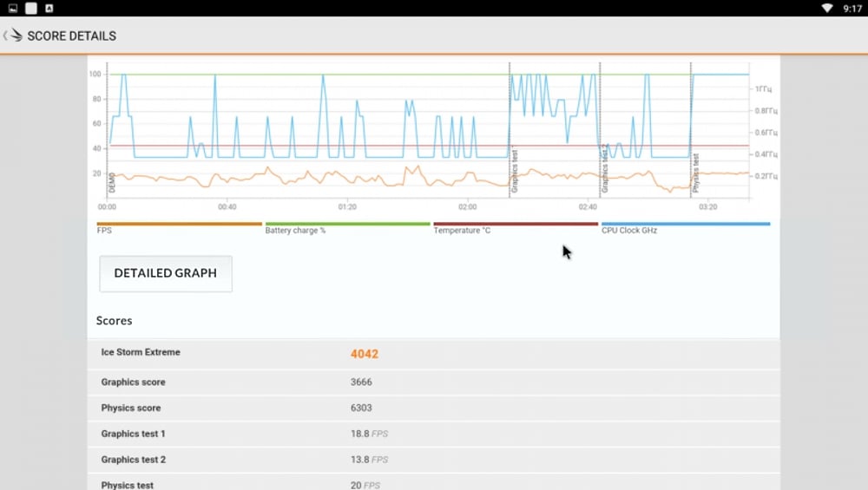Select the Graphics score row
Screen dimensions: 868x490
tap(434, 382)
